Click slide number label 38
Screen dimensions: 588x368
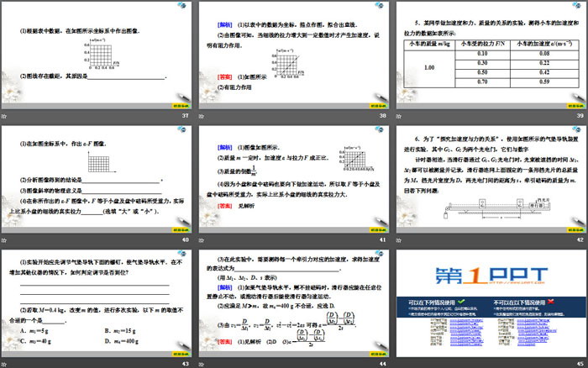click(382, 116)
